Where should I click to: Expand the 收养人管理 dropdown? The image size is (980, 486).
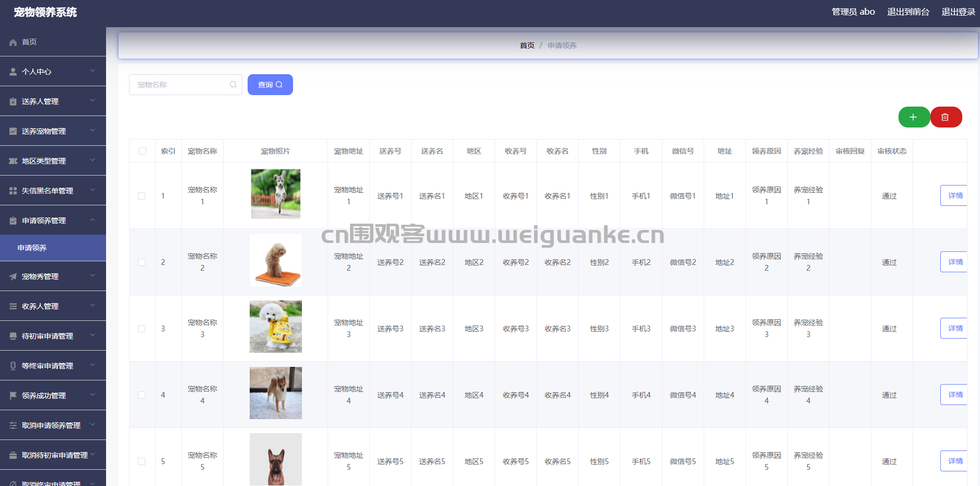click(x=52, y=306)
